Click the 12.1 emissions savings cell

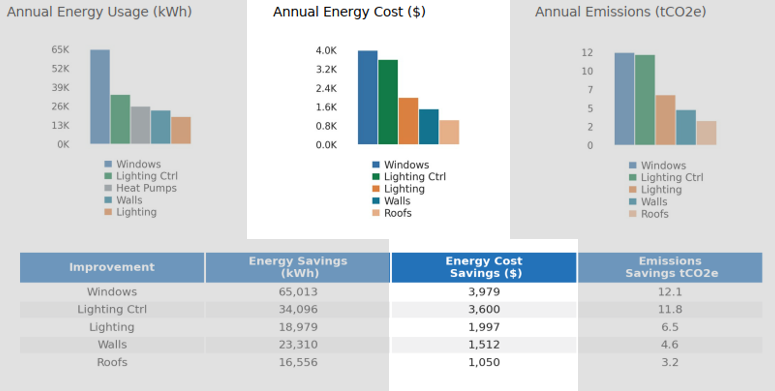click(670, 292)
